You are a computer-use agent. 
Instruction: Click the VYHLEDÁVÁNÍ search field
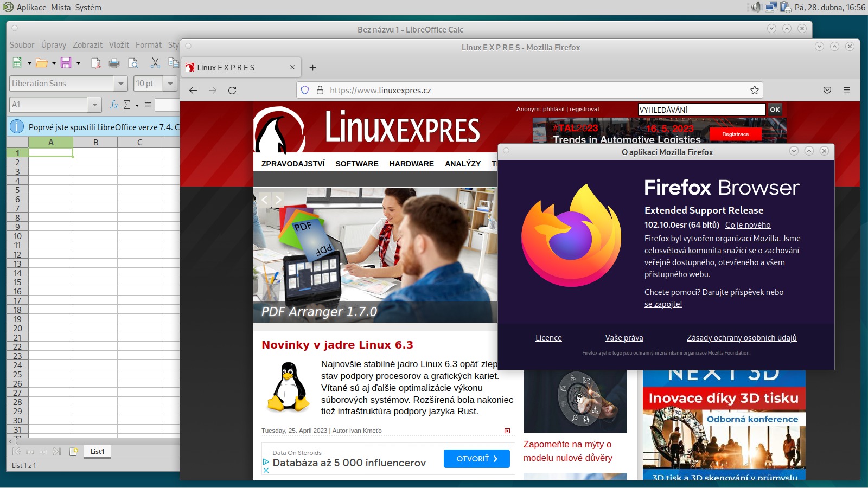701,110
